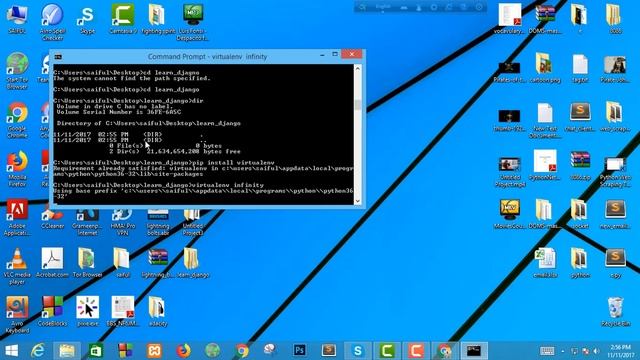Select the emails.xlsx spreadsheet file icon
Image resolution: width=640 pixels, height=360 pixels.
pos(545,262)
